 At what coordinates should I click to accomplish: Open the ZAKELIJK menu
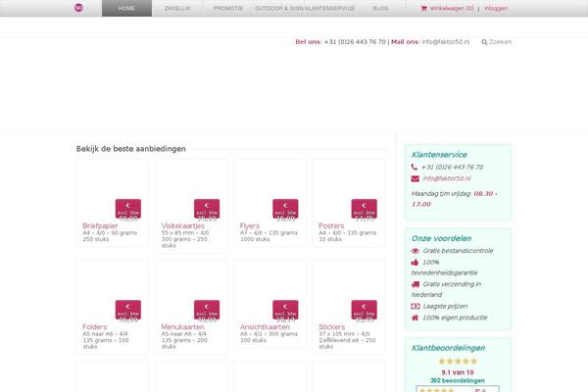click(x=177, y=8)
